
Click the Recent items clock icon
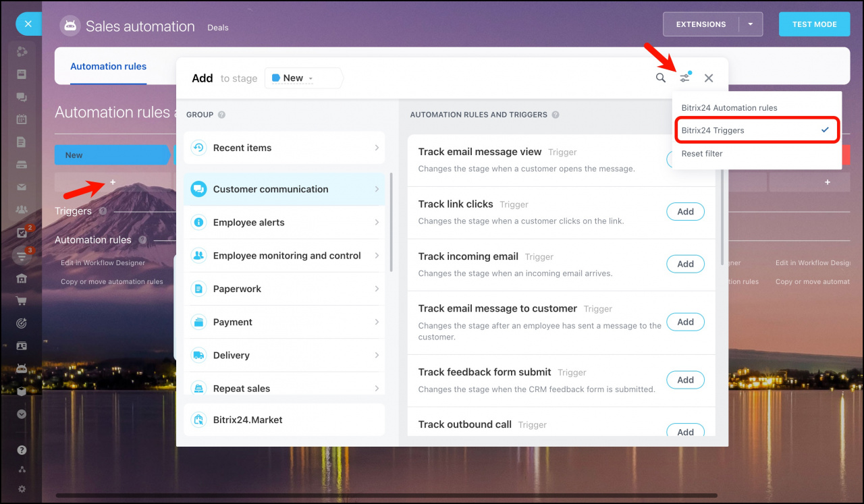click(198, 148)
